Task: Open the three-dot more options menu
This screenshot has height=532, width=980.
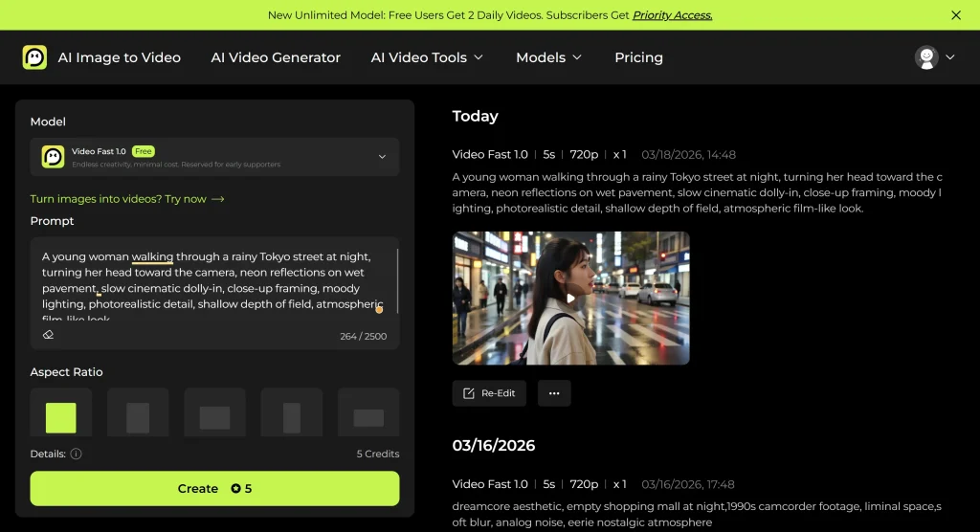Action: pyautogui.click(x=554, y=393)
